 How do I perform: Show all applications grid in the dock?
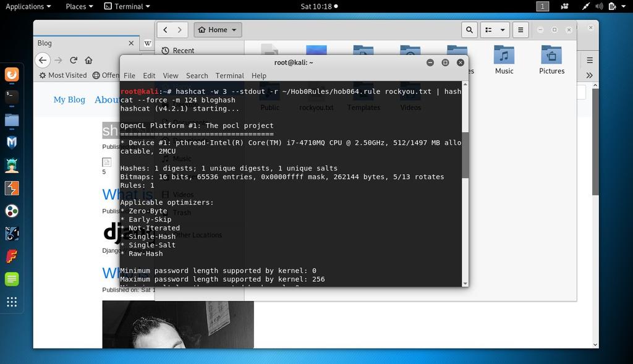[x=12, y=302]
